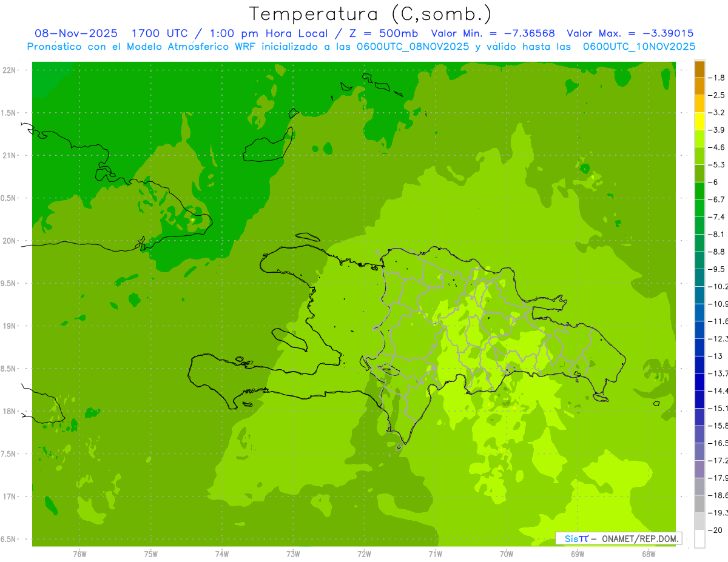Click the legend value "-8.8"

[717, 252]
